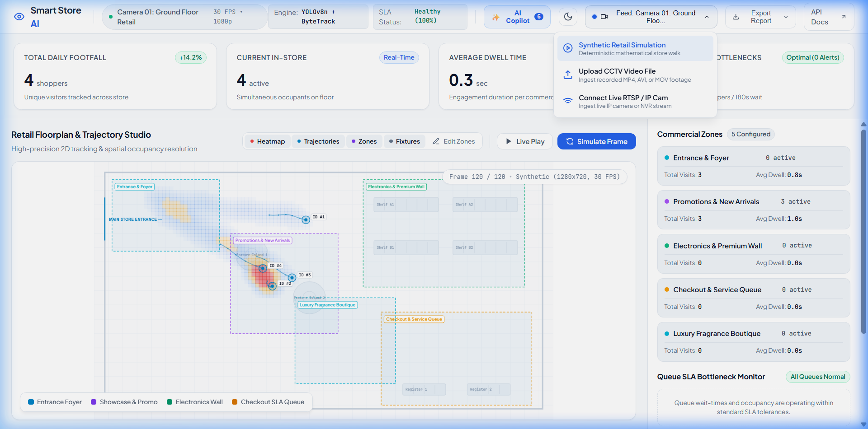Click the 5 Configured zones badge
Viewport: 868px width, 429px height.
[751, 134]
